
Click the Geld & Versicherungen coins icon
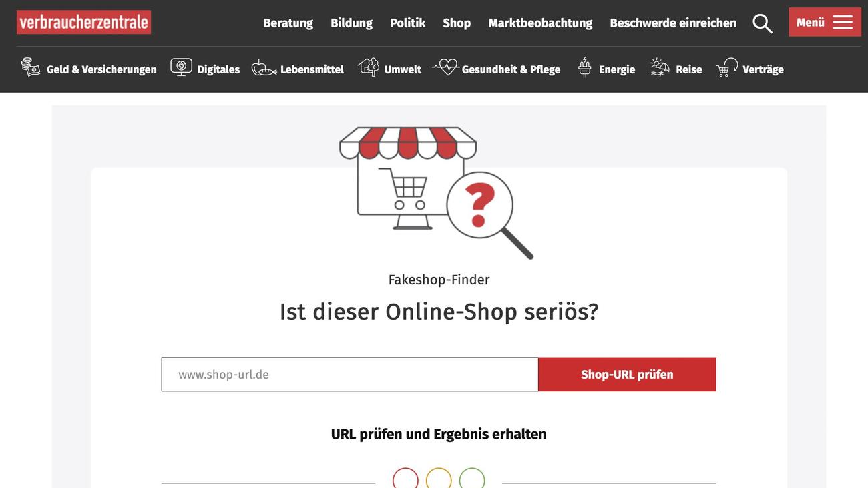[31, 67]
